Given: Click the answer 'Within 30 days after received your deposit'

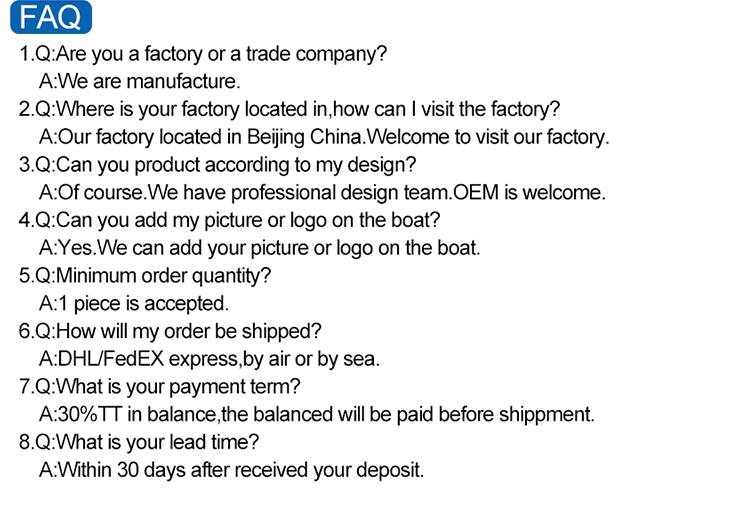Looking at the screenshot, I should click(232, 468).
